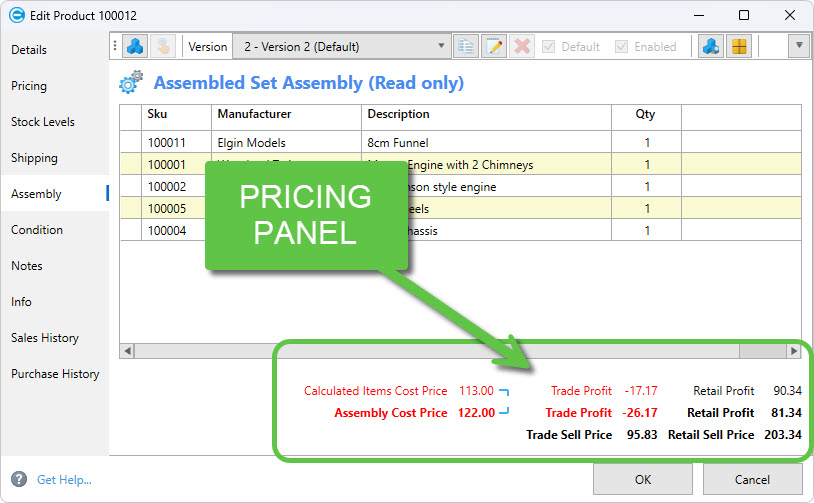
Task: Open the Pricing tab in sidebar
Action: pyautogui.click(x=29, y=86)
